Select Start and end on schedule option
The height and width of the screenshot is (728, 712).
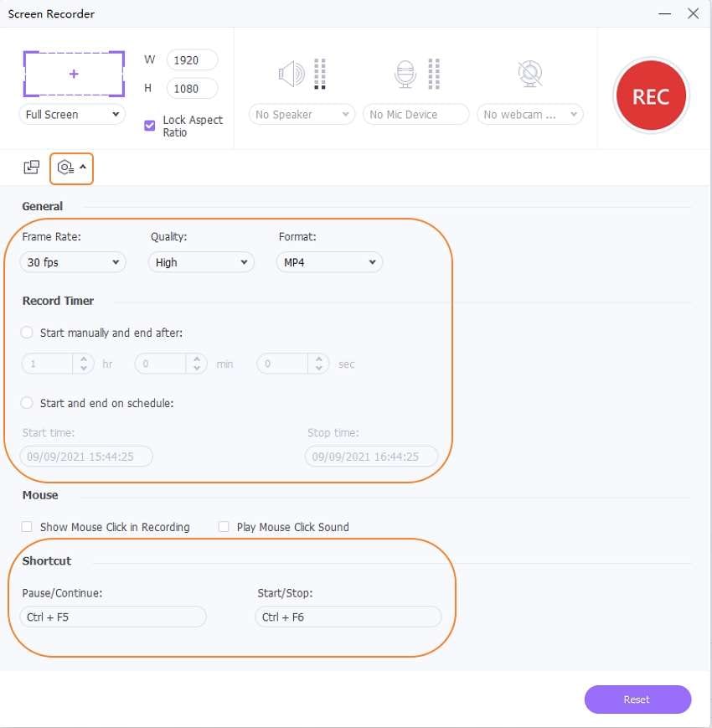(27, 403)
